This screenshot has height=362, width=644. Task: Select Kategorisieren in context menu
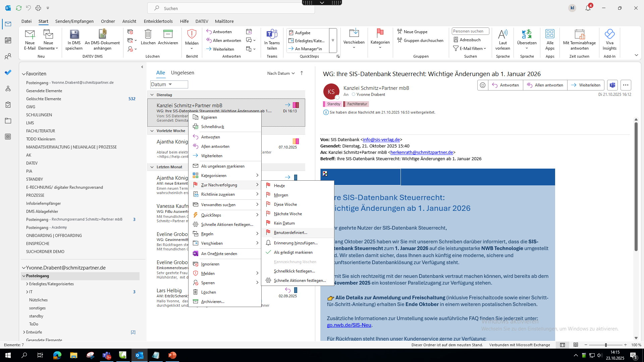tap(225, 176)
